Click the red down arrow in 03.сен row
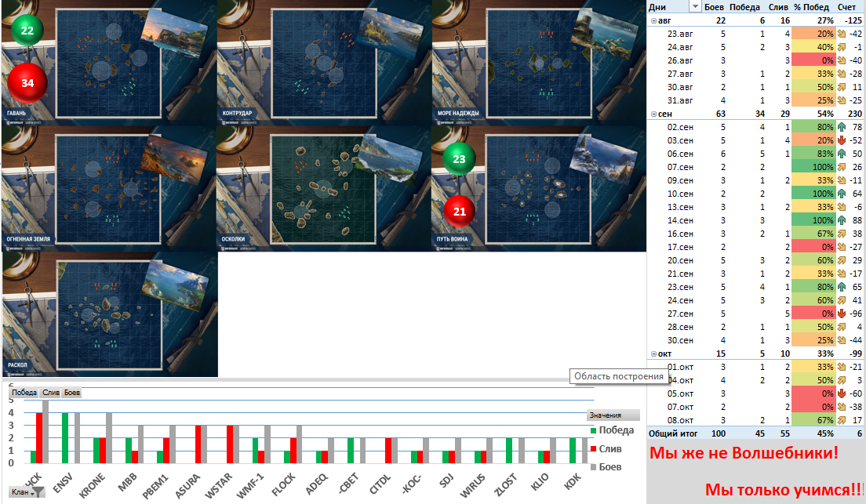Image resolution: width=866 pixels, height=504 pixels. click(842, 140)
